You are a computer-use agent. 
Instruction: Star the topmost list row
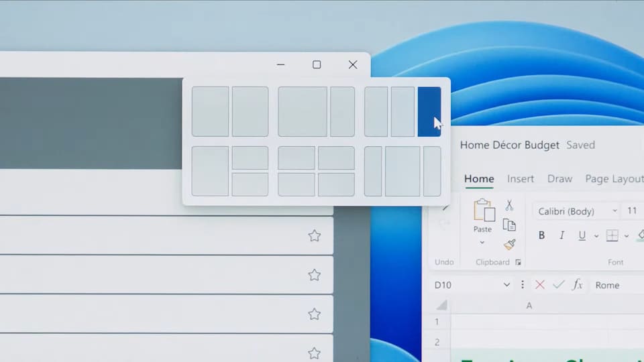click(314, 235)
